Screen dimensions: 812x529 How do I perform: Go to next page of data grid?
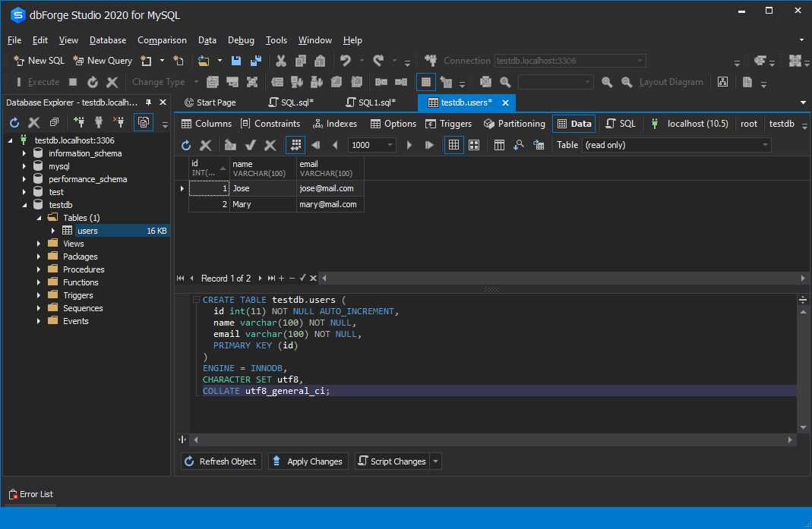409,146
